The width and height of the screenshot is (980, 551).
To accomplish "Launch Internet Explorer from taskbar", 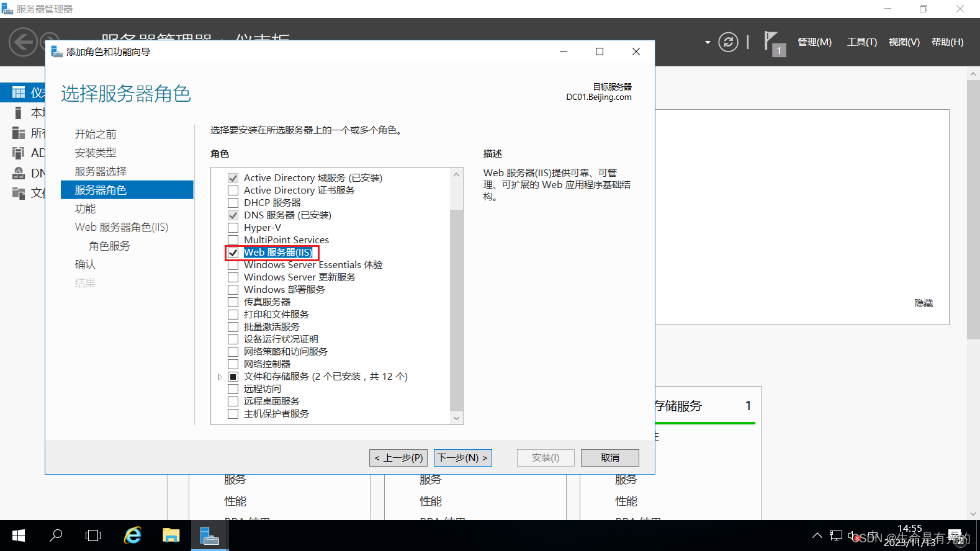I will (x=133, y=535).
